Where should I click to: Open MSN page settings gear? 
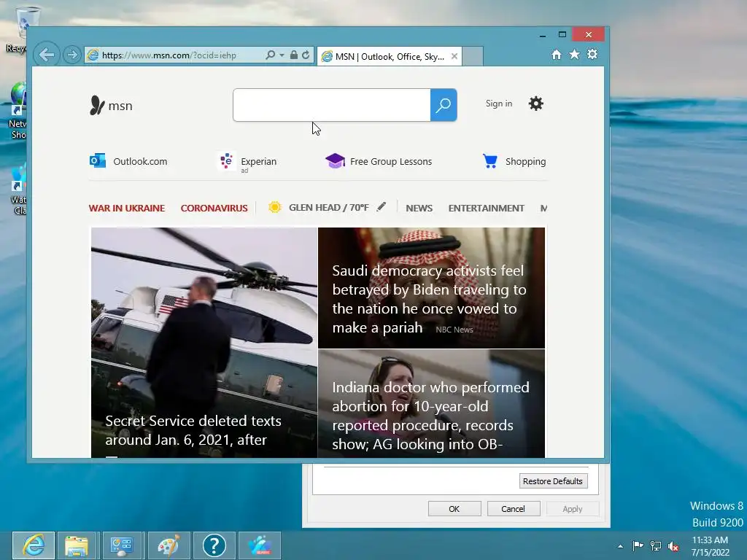[536, 104]
